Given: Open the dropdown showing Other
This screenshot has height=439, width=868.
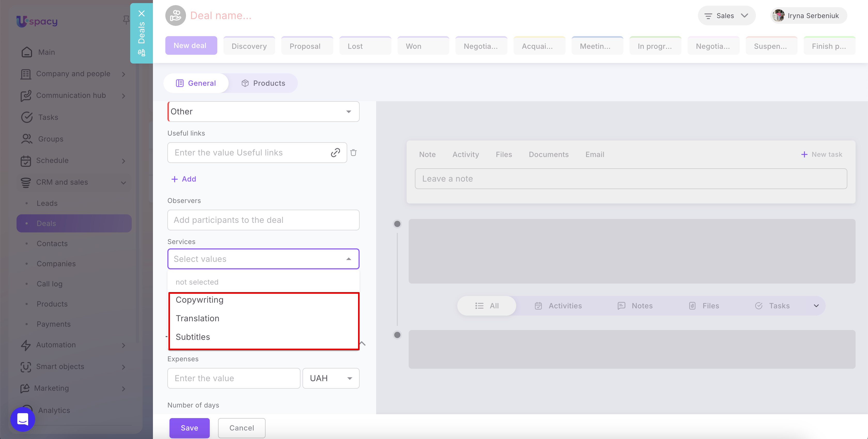Looking at the screenshot, I should (263, 112).
